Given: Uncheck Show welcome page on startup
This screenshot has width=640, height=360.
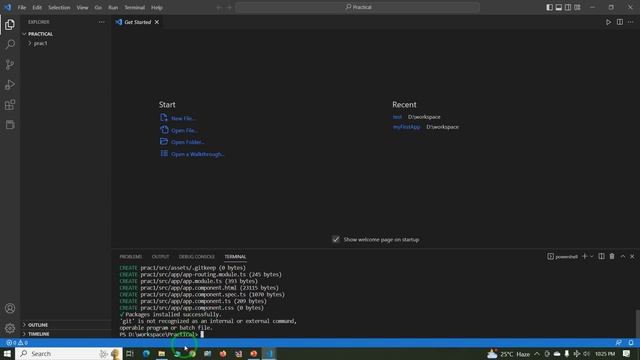Looking at the screenshot, I should [336, 239].
